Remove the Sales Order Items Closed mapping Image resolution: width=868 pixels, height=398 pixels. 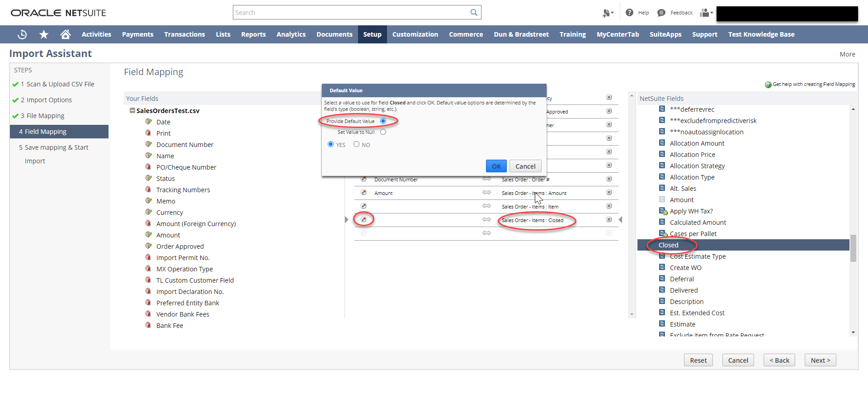click(x=609, y=220)
